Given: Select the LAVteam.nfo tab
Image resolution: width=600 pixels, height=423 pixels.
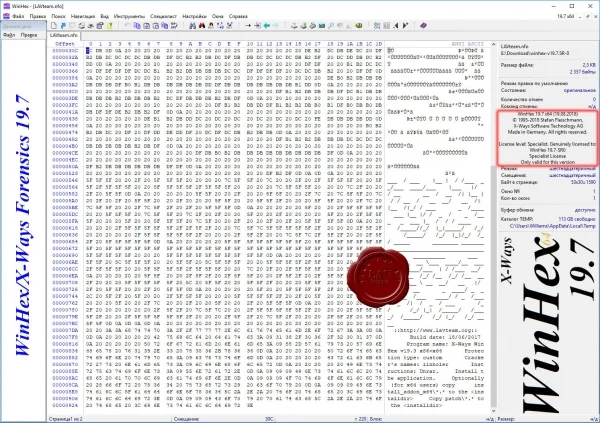Looking at the screenshot, I should pyautogui.click(x=64, y=35).
